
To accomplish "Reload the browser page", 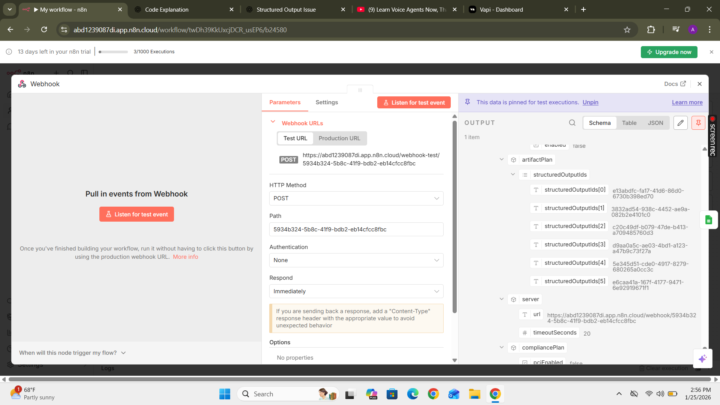I will tap(44, 29).
